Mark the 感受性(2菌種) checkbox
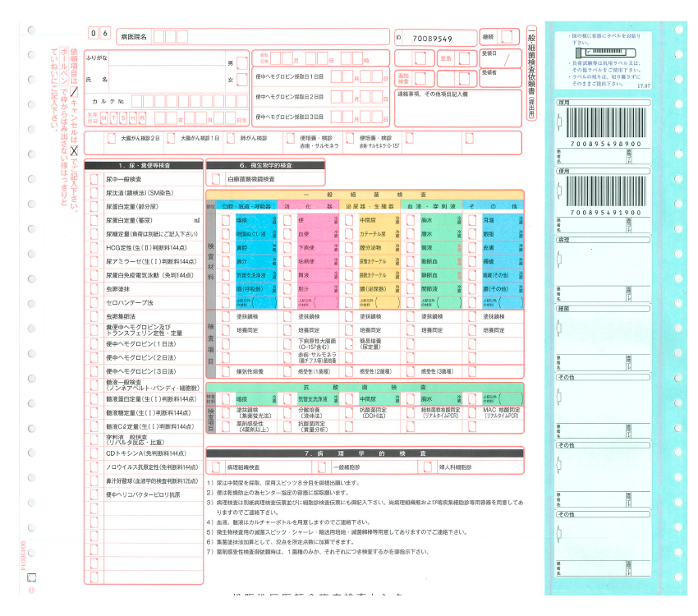 [349, 371]
